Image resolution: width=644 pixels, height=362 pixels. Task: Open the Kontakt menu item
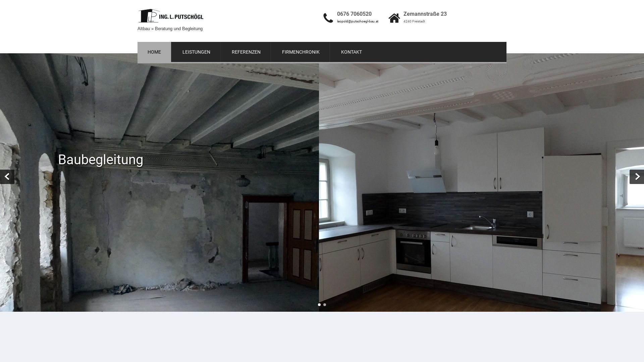click(x=351, y=52)
